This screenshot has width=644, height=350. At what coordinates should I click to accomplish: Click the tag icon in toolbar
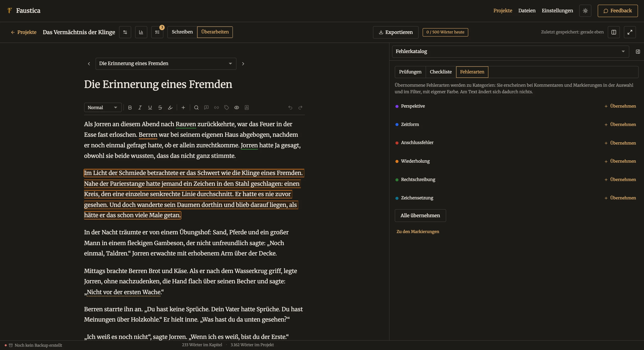coord(227,108)
